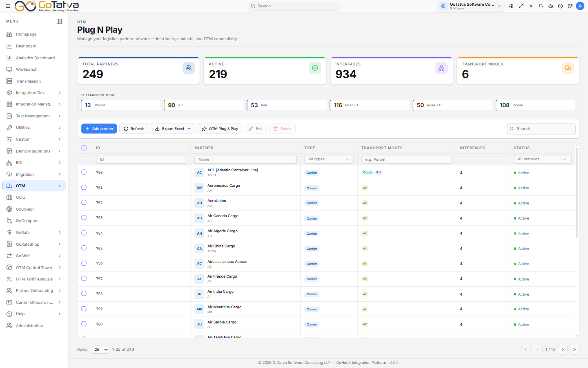Expand the Utilities menu

34,128
